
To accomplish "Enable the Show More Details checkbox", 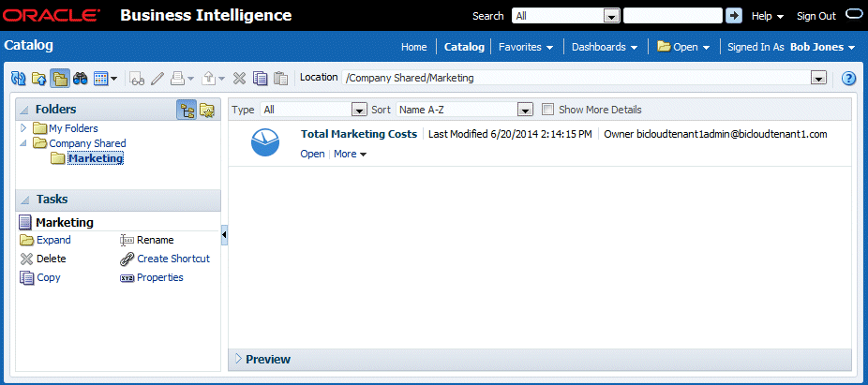I will [x=547, y=110].
